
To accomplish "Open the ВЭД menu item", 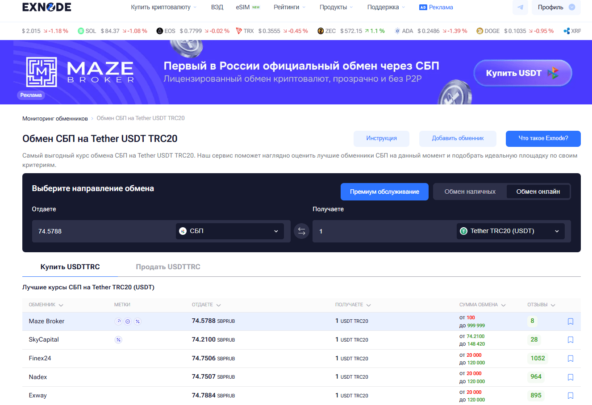I will [217, 7].
